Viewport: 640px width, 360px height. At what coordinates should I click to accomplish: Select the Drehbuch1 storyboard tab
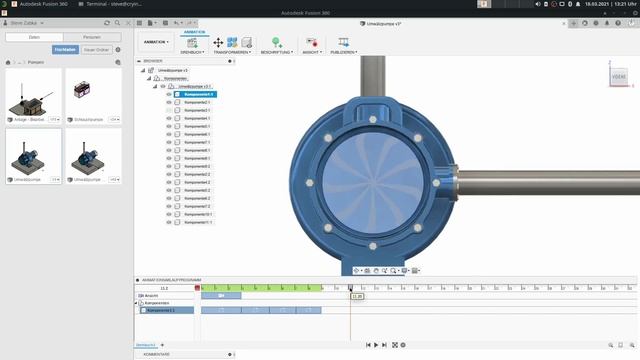pyautogui.click(x=146, y=345)
